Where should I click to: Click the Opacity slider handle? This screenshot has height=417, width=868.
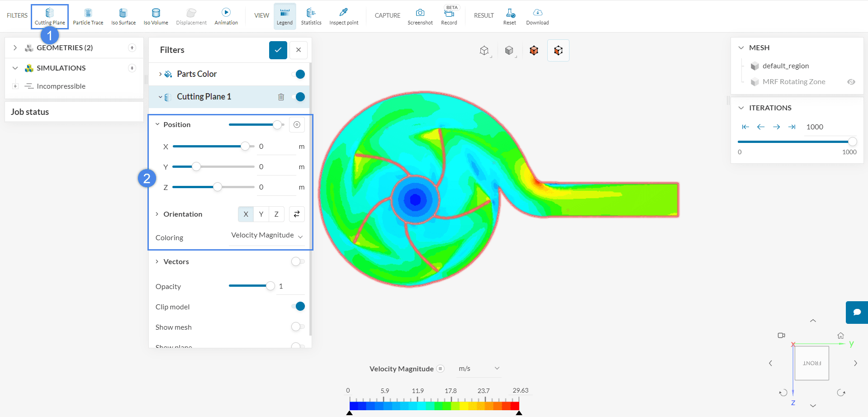coord(270,286)
